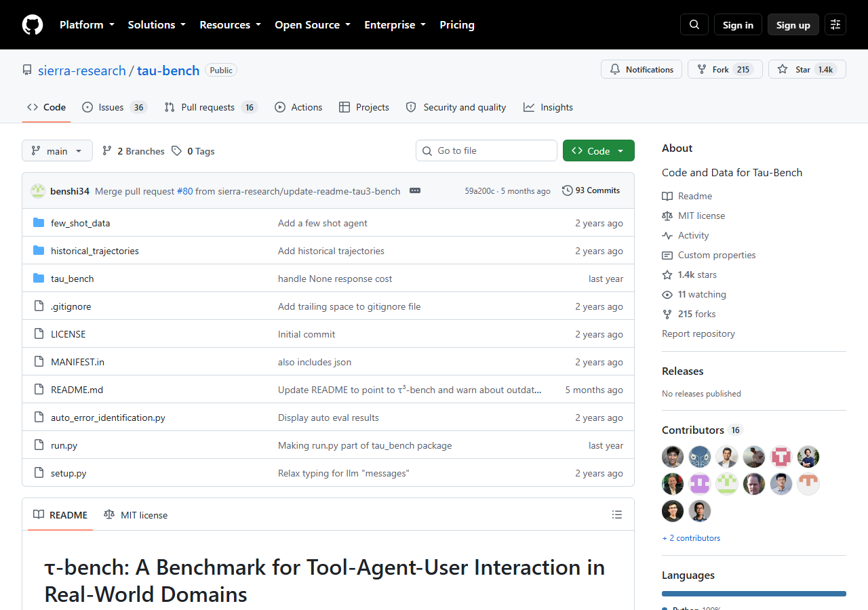Click the Star button
The height and width of the screenshot is (610, 868).
[807, 69]
